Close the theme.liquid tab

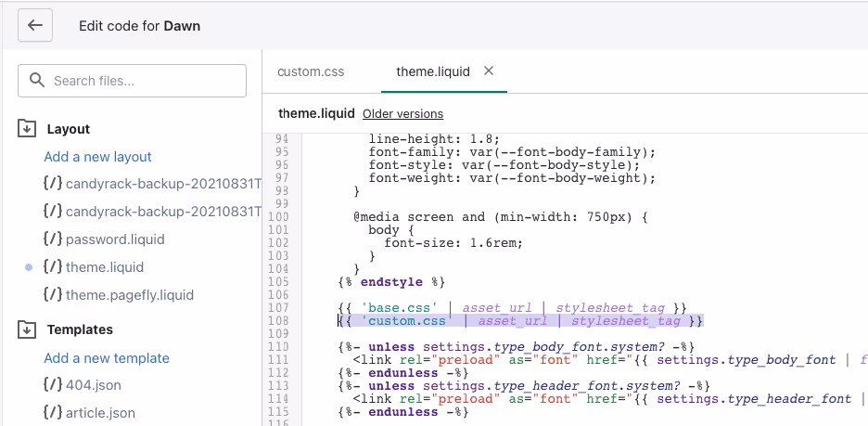pos(488,71)
